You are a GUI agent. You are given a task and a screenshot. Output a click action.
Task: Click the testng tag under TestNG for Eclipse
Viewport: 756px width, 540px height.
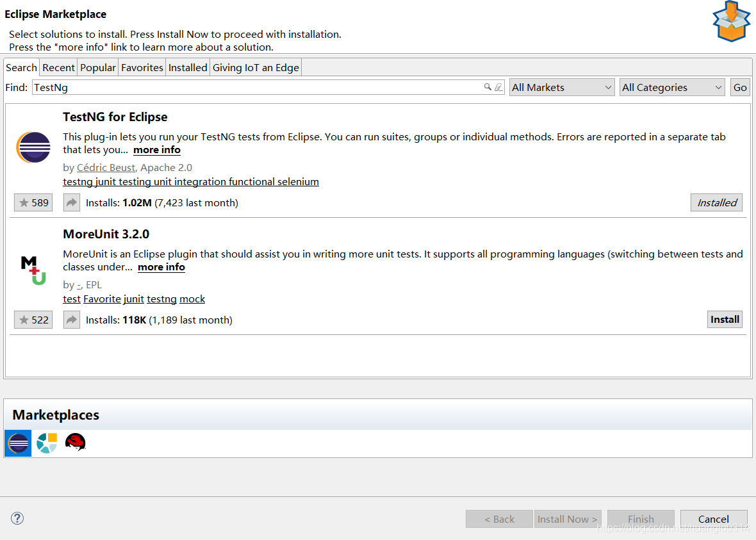[78, 182]
